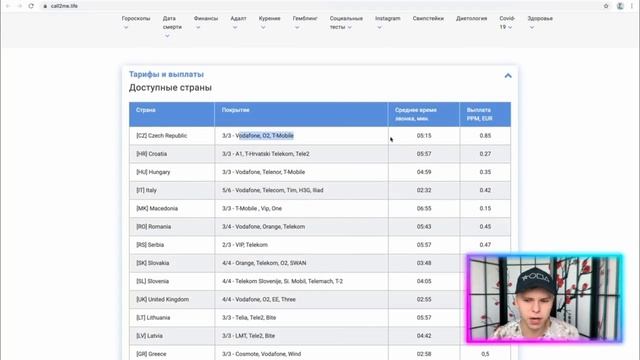Click the 2/3 VIP, Telekom cell
The height and width of the screenshot is (360, 640).
pos(301,245)
